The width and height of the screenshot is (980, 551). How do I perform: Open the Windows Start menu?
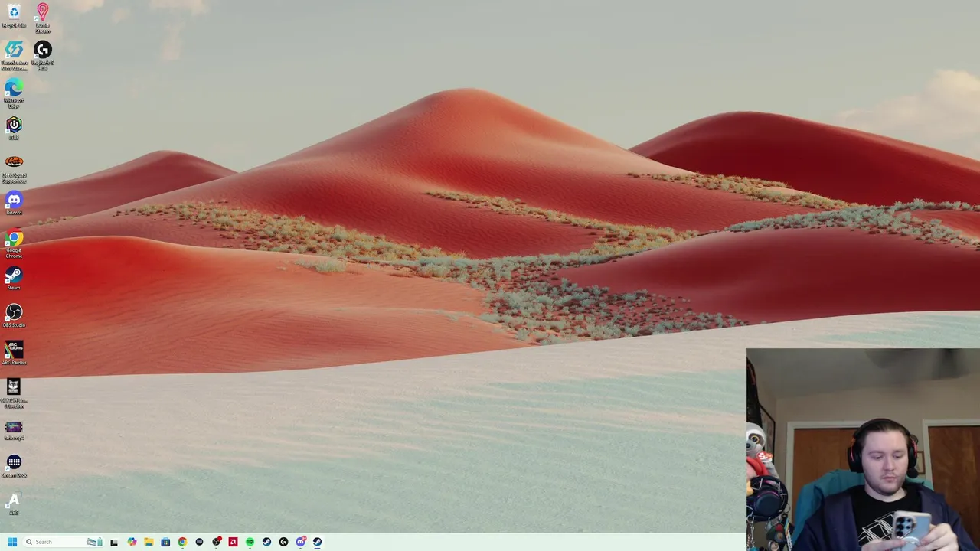[x=12, y=542]
